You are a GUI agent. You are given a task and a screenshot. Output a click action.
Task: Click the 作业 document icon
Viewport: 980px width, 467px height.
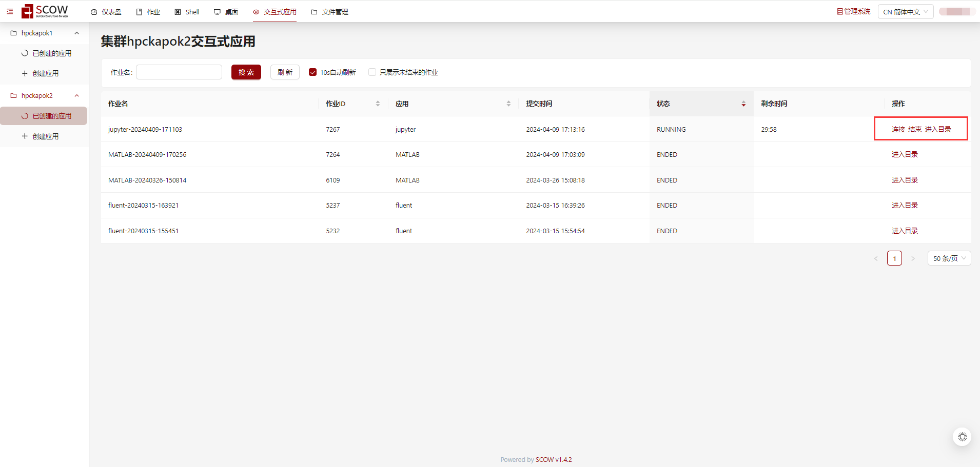pos(139,12)
